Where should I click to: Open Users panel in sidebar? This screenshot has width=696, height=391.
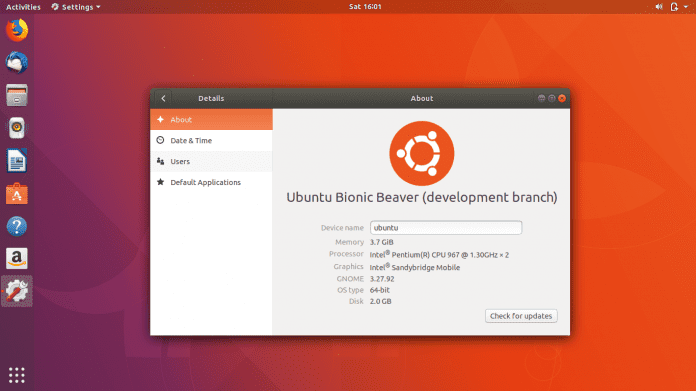click(x=211, y=161)
